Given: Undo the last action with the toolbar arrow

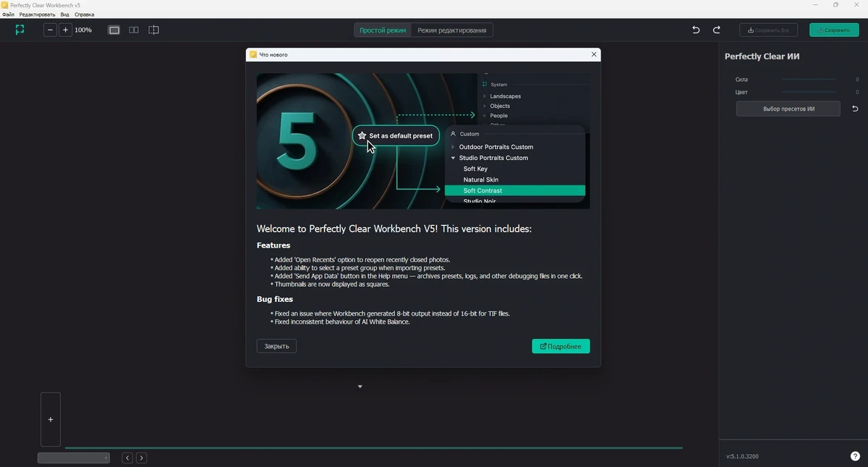Looking at the screenshot, I should click(x=696, y=30).
